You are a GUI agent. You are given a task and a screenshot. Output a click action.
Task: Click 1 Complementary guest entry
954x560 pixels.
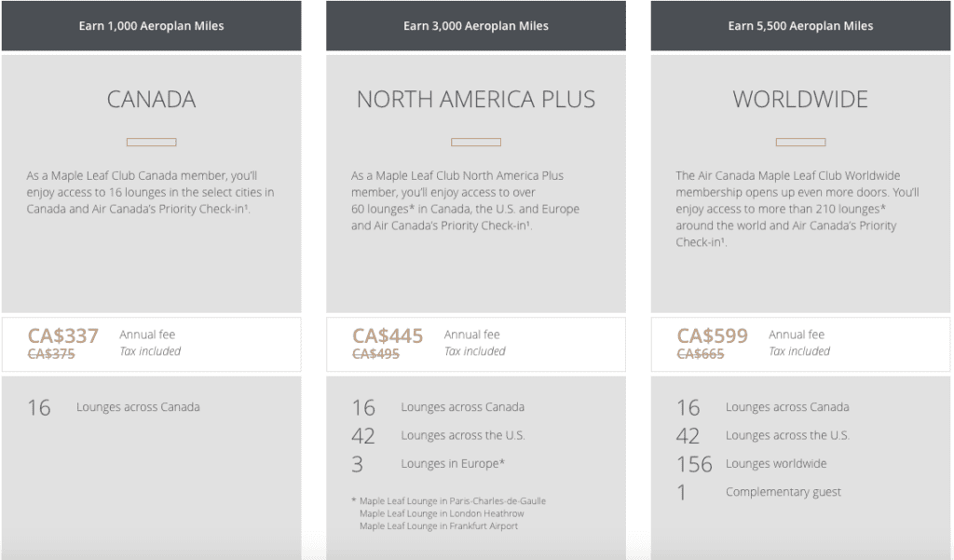[x=759, y=492]
